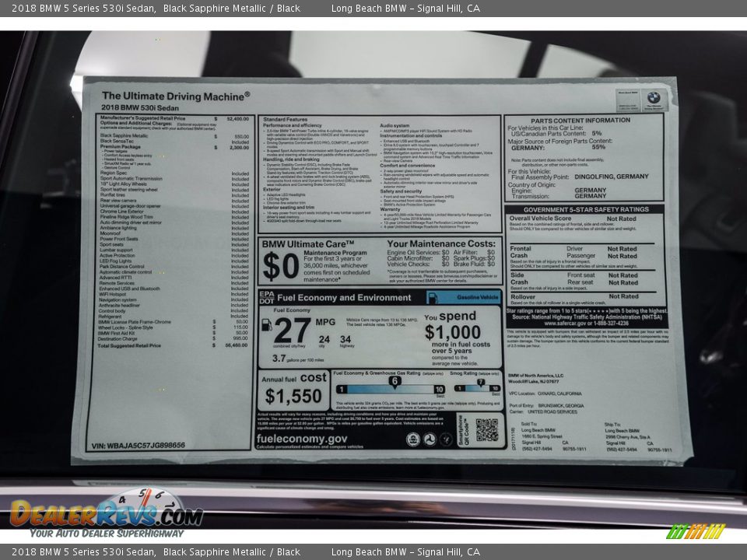Click the Government 5-Star Safety Ratings header
747x560 pixels.
[x=585, y=209]
